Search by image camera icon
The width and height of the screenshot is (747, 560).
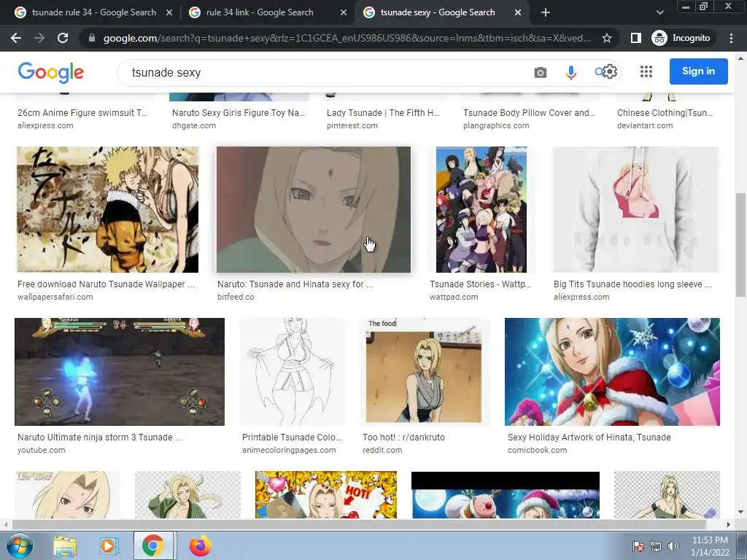click(x=541, y=72)
